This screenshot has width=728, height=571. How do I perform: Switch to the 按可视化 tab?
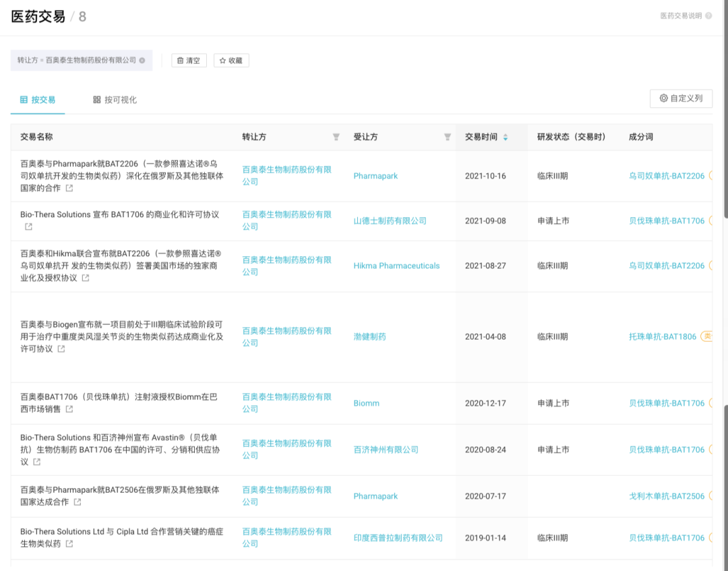tap(115, 100)
